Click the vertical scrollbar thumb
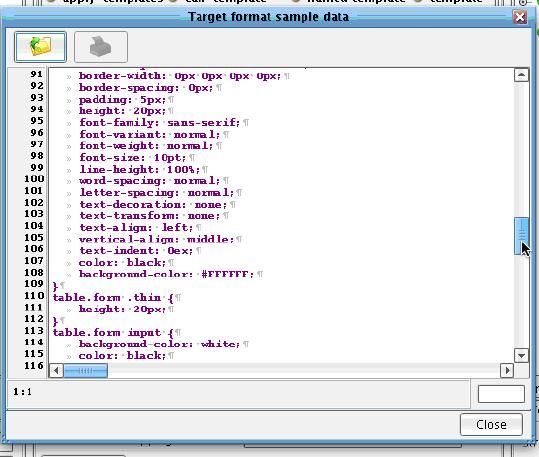The width and height of the screenshot is (539, 457). (x=521, y=236)
